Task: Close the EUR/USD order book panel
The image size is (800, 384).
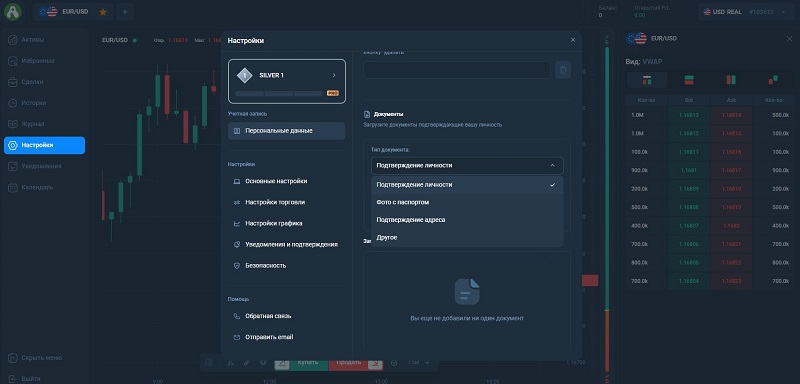Action: pyautogui.click(x=789, y=38)
